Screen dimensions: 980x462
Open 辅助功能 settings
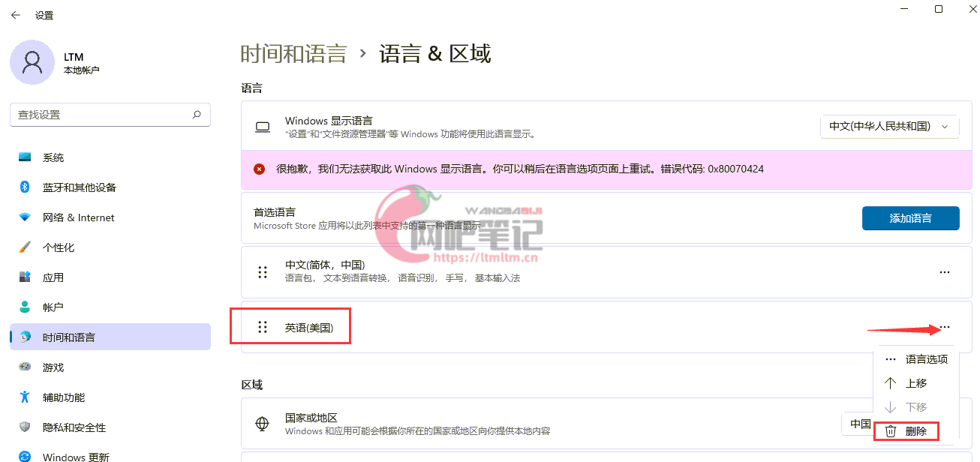tap(110, 397)
